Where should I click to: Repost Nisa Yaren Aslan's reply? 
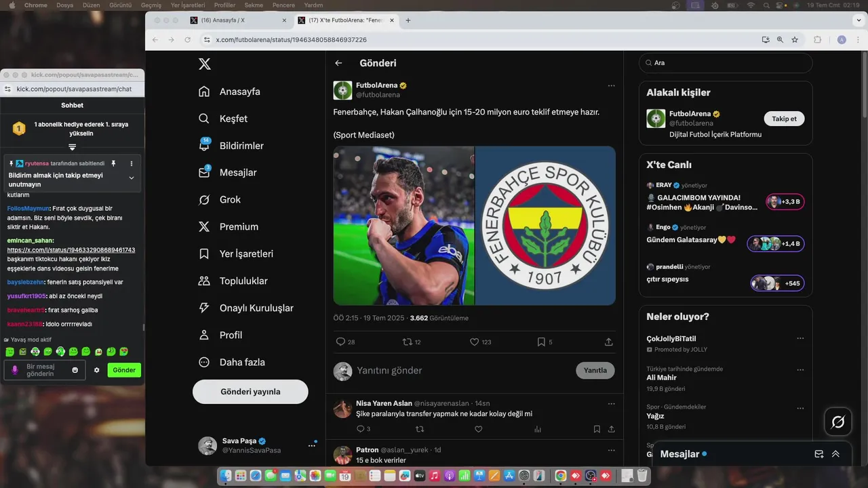coord(419,429)
